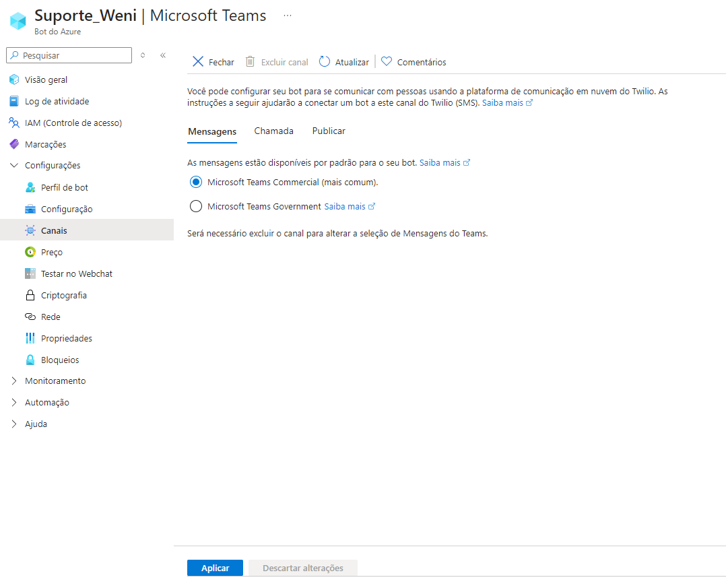Open Comentários feedback
The width and height of the screenshot is (726, 588).
coord(414,61)
